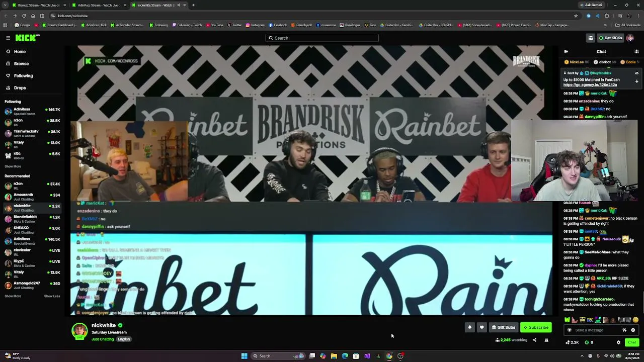Open Amouranth recommended channel

pyautogui.click(x=32, y=197)
